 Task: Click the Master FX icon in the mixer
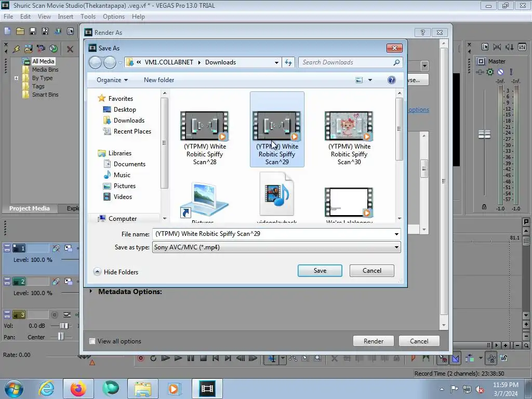(479, 72)
